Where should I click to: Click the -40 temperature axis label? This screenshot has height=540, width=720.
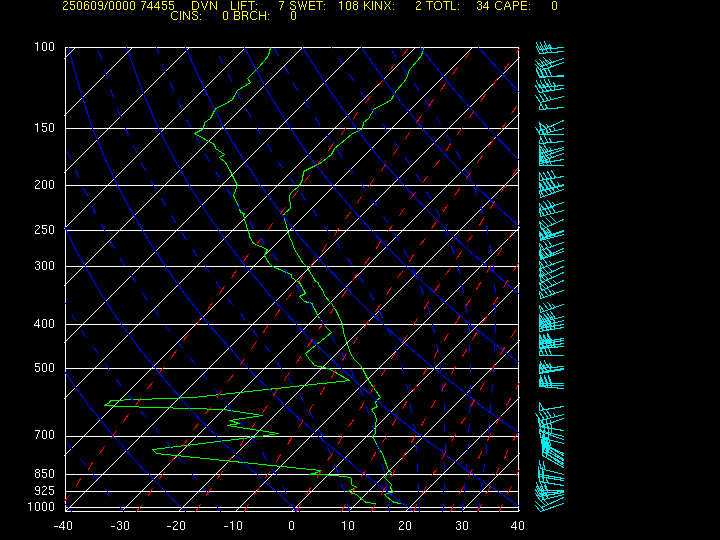tap(63, 526)
